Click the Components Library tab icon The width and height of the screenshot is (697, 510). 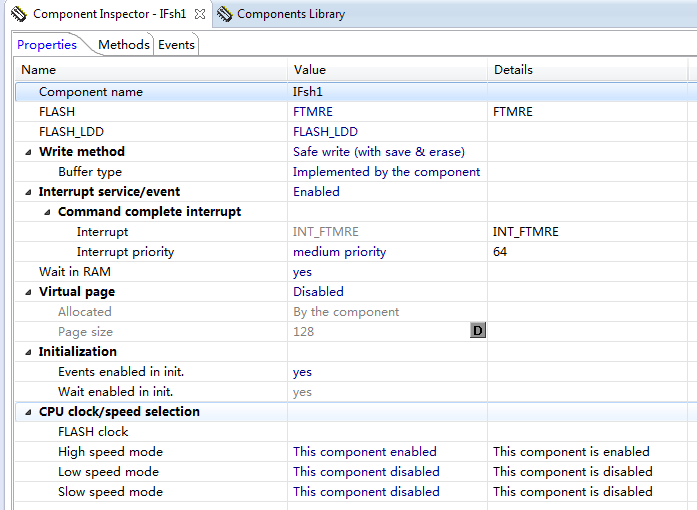click(x=225, y=14)
